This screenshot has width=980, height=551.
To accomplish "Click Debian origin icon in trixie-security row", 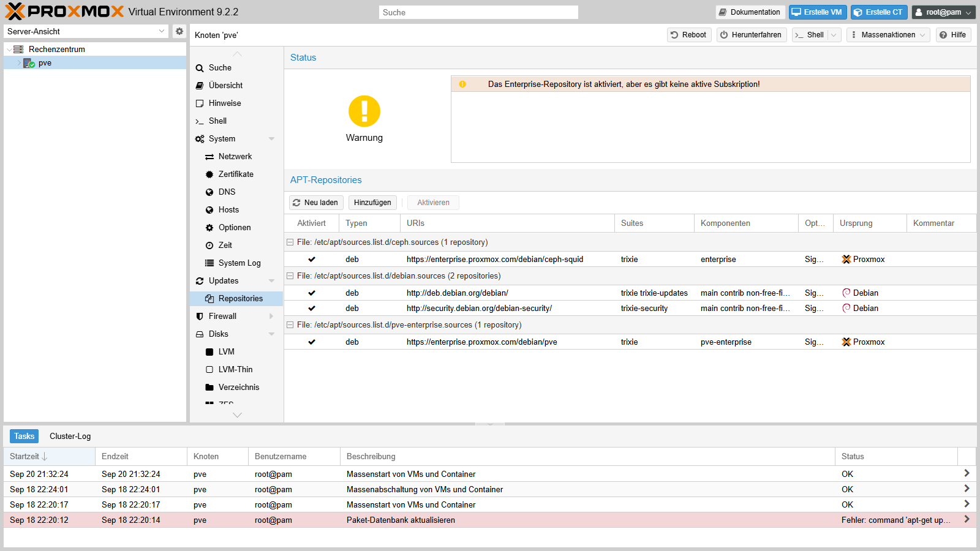I will (x=846, y=309).
